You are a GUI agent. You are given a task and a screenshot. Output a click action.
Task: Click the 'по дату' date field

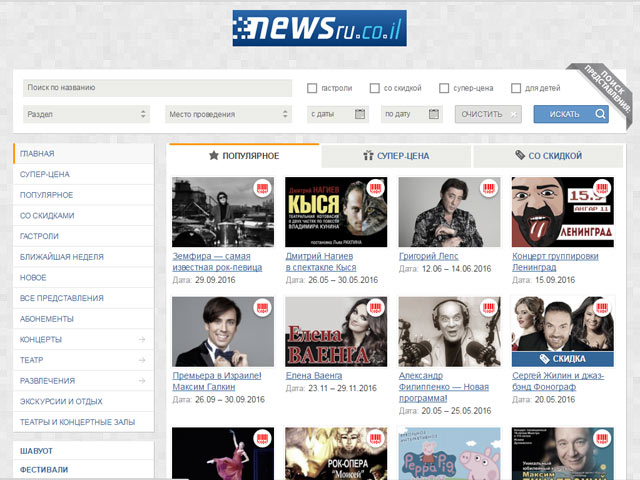411,114
